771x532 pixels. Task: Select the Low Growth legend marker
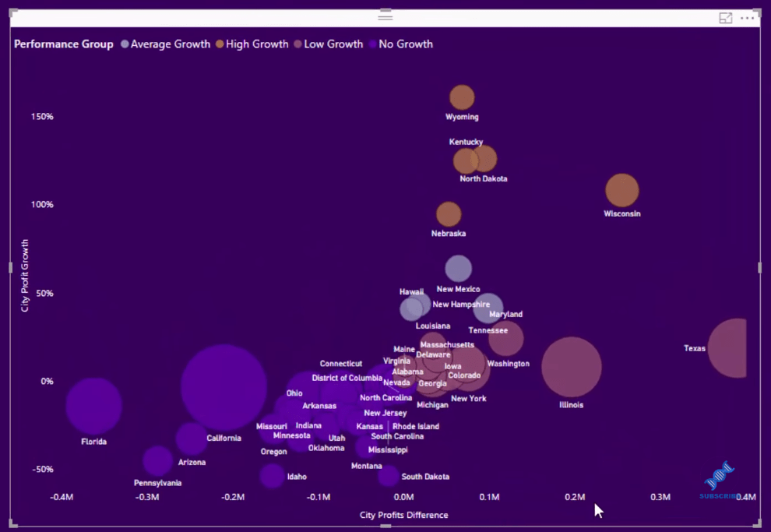[298, 44]
